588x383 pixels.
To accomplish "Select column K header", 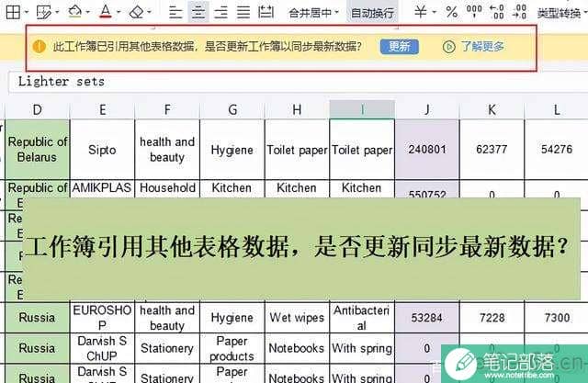I will click(492, 110).
